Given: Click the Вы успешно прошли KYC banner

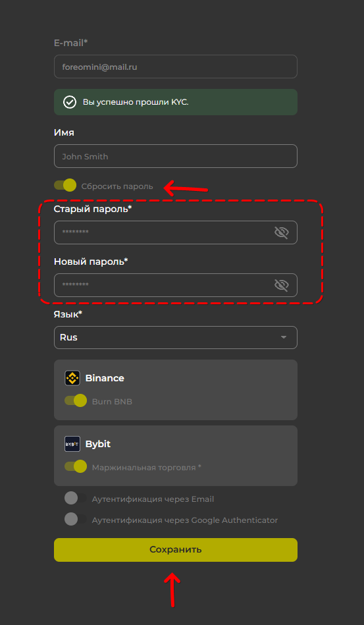Looking at the screenshot, I should tap(176, 102).
